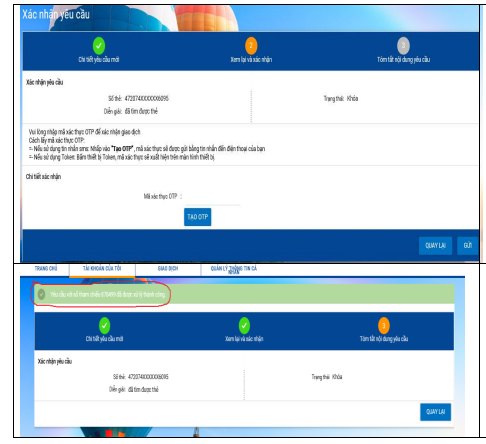Click the check icon in the green success banner

point(41,294)
